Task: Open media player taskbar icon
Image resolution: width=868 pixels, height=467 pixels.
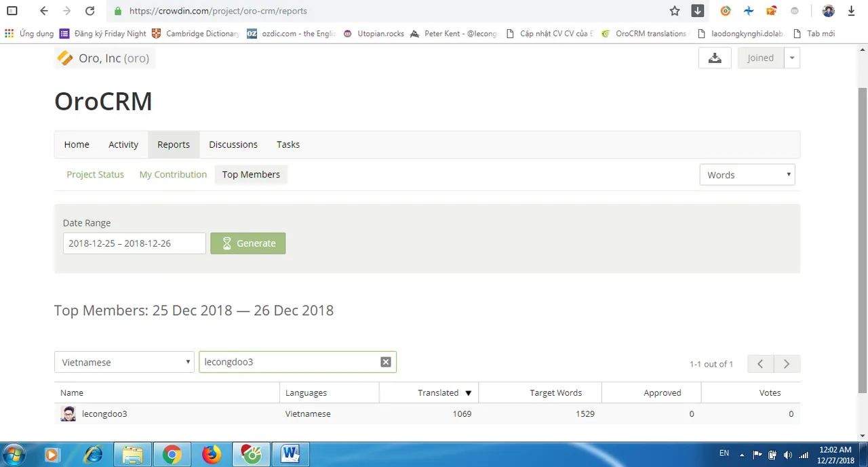Action: coord(53,454)
